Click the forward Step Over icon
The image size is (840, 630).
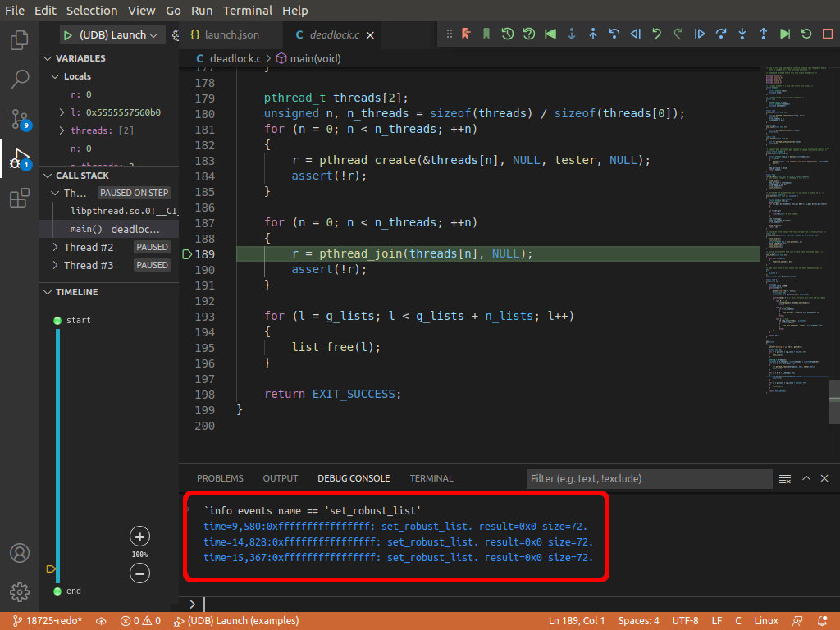[721, 34]
